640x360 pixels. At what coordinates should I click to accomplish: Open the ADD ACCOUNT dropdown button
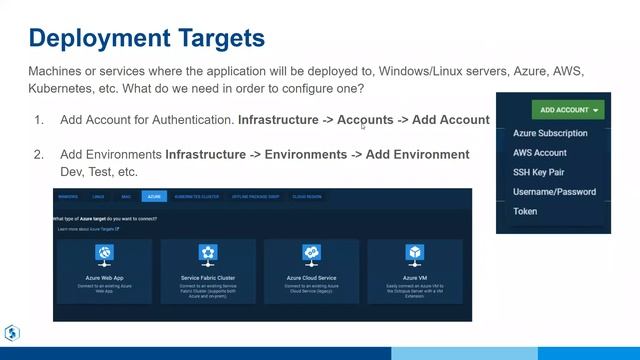[x=568, y=110]
